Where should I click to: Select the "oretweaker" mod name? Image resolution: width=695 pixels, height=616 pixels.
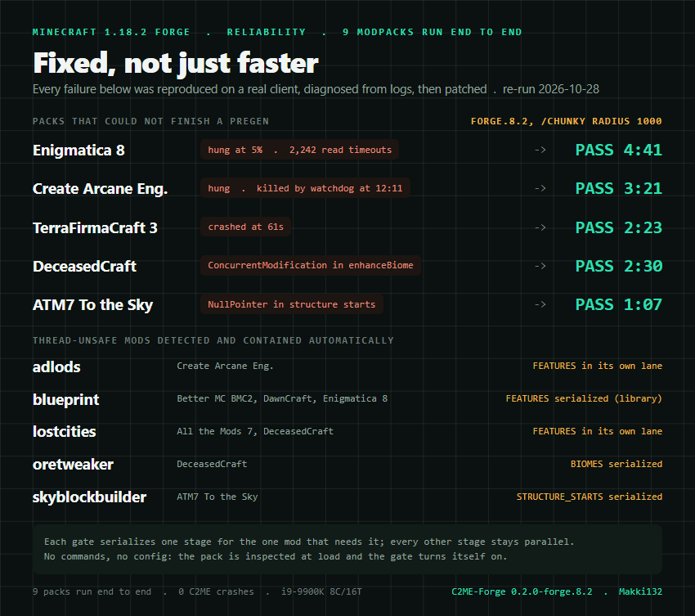tap(73, 465)
